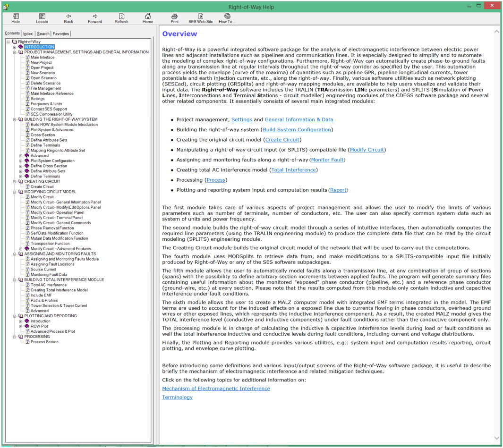
Task: Click the How To toolbar icon
Action: pyautogui.click(x=227, y=18)
